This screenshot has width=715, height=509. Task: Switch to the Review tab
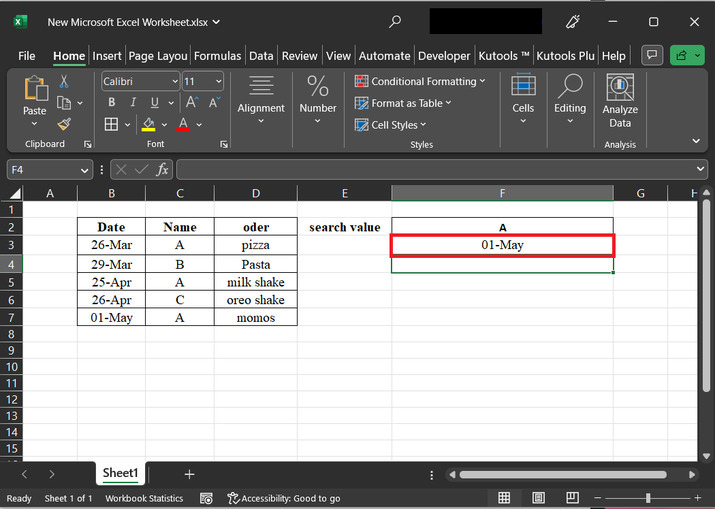pos(299,56)
